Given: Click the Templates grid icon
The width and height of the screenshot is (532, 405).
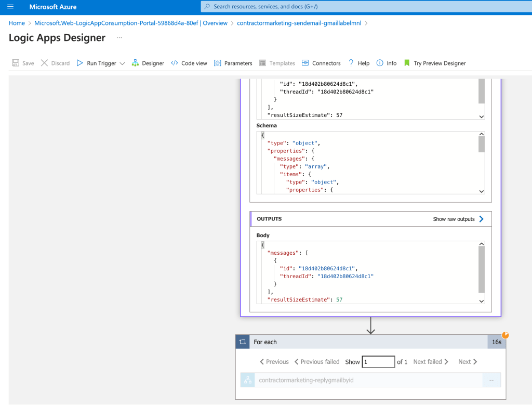Looking at the screenshot, I should click(x=262, y=63).
